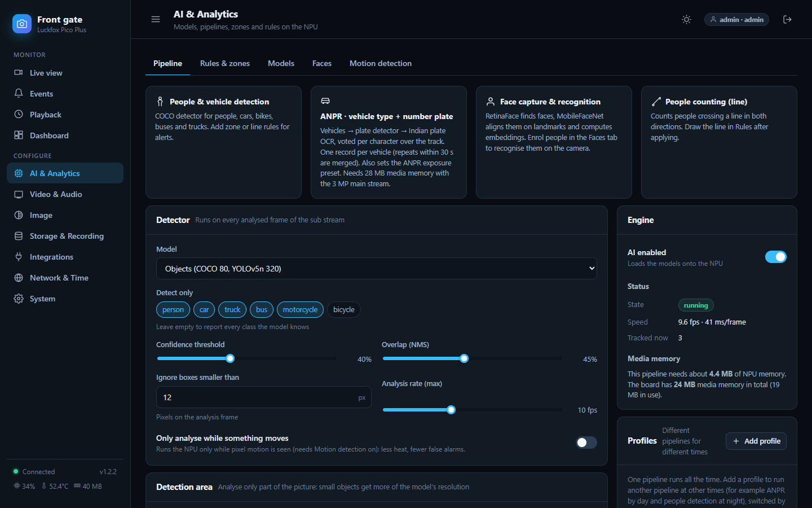The width and height of the screenshot is (812, 508).
Task: Click the logout icon in header
Action: point(788,19)
